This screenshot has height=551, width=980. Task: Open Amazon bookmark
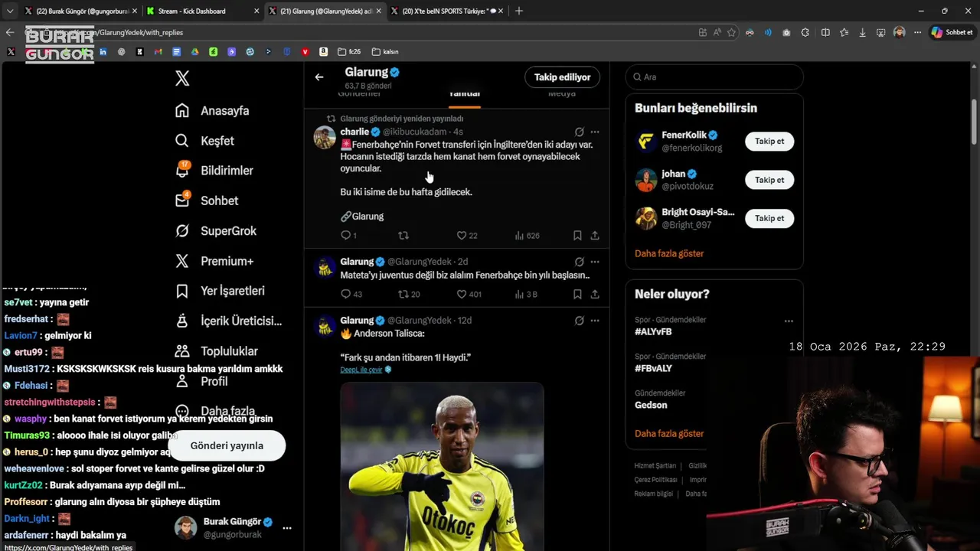tap(324, 52)
